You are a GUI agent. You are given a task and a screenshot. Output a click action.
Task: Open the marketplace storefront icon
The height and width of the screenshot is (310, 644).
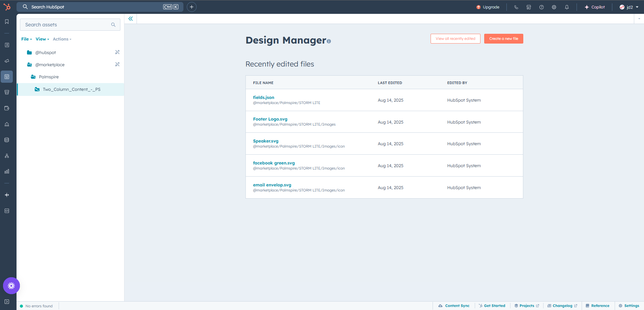pos(529,7)
